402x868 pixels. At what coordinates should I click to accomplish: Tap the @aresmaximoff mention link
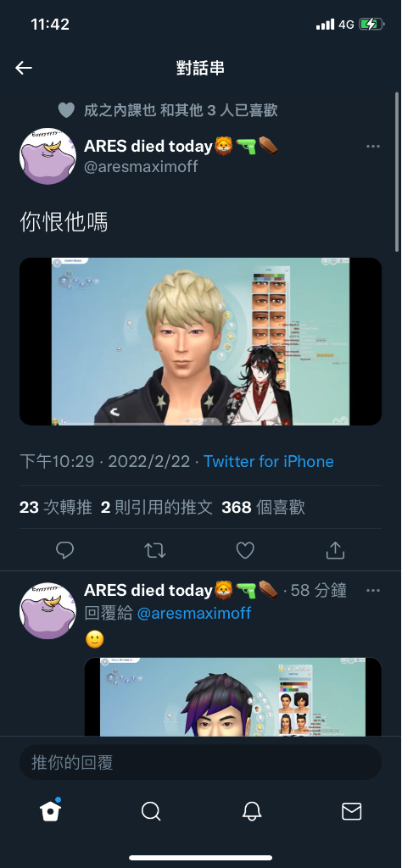(x=194, y=613)
